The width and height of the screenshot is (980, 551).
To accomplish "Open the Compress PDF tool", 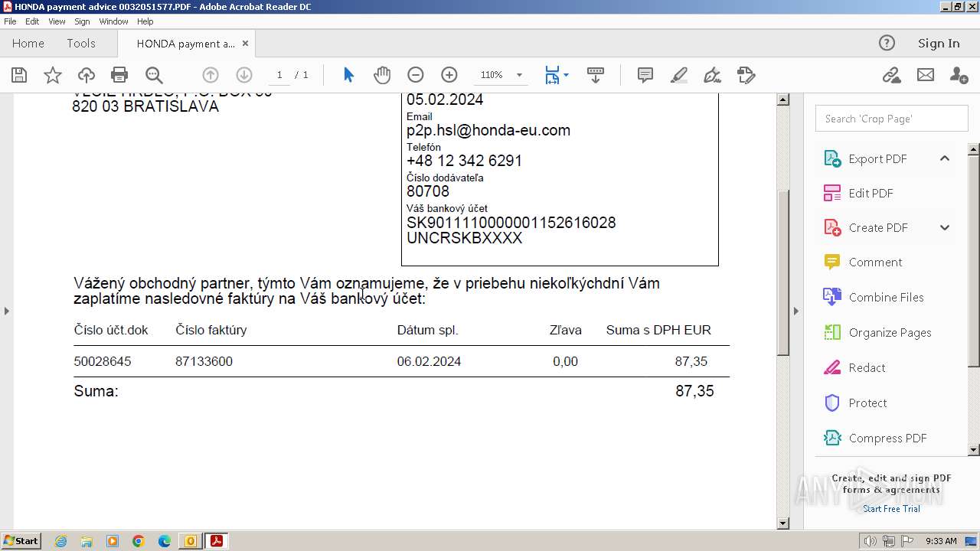I will pos(887,438).
